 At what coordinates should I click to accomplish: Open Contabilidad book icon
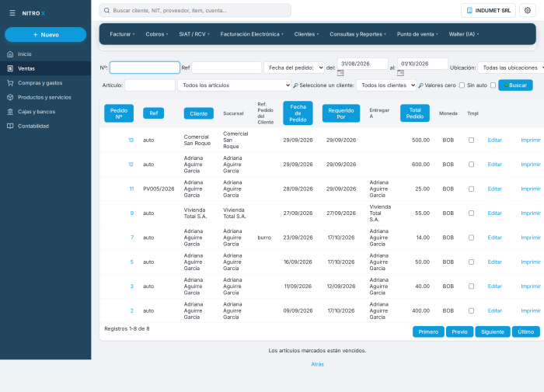tap(10, 127)
